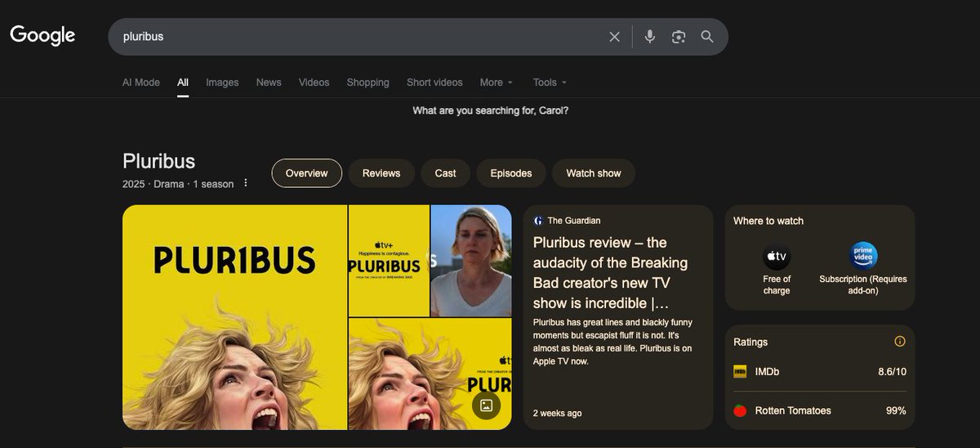Switch to News tab
Screen dimensions: 980x448
[x=269, y=83]
